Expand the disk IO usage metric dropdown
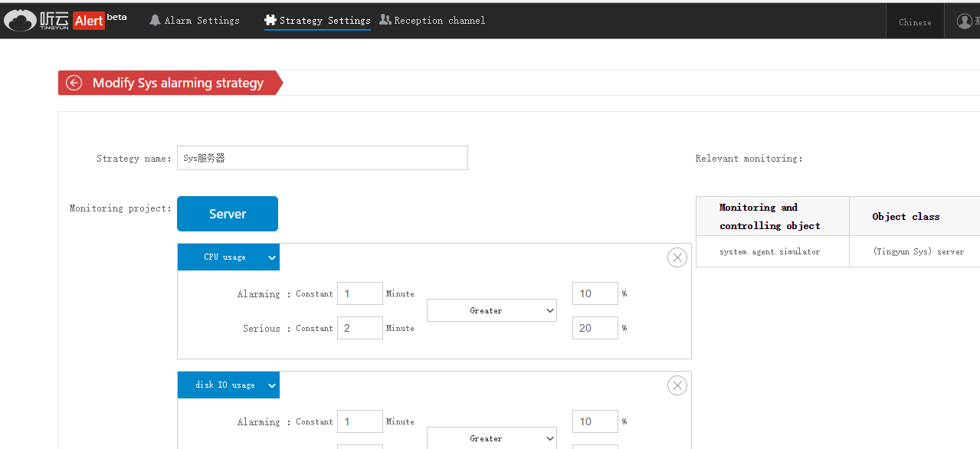The height and width of the screenshot is (449, 980). pyautogui.click(x=228, y=385)
